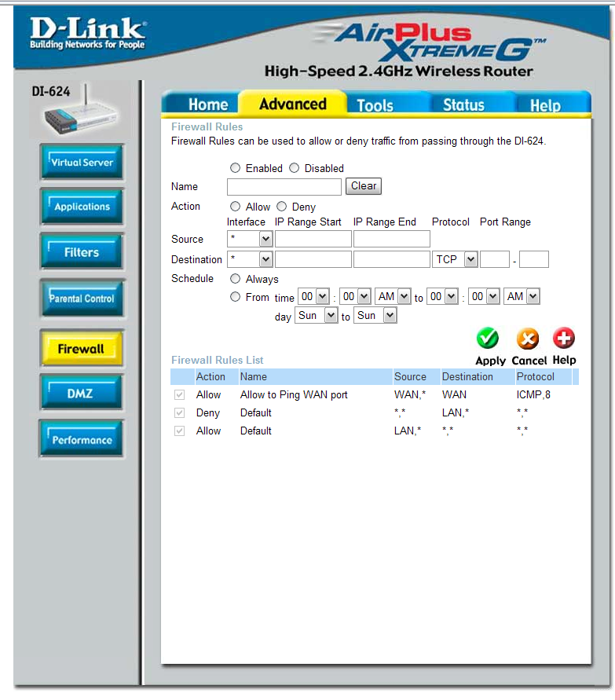The image size is (615, 700).
Task: Open the end AM/PM dropdown
Action: (x=522, y=296)
